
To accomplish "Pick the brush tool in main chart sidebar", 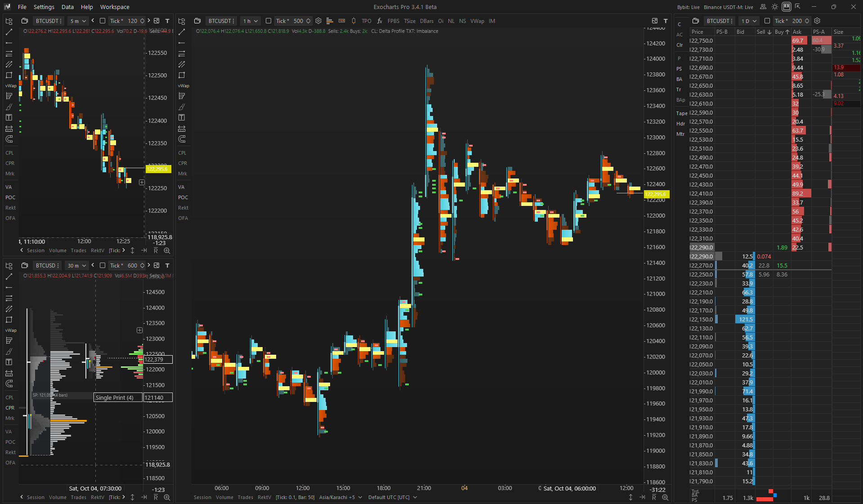I will click(182, 107).
